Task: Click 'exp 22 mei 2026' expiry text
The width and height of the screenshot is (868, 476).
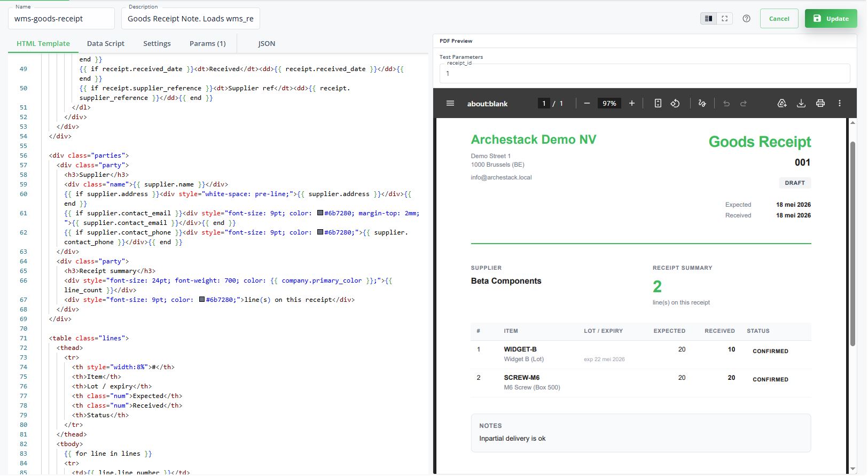Action: (x=604, y=359)
